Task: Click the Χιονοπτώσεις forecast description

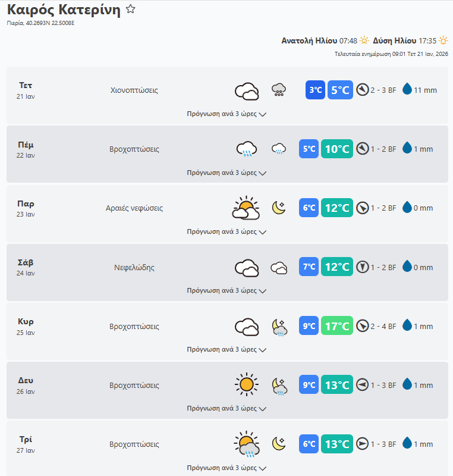Action: click(134, 90)
